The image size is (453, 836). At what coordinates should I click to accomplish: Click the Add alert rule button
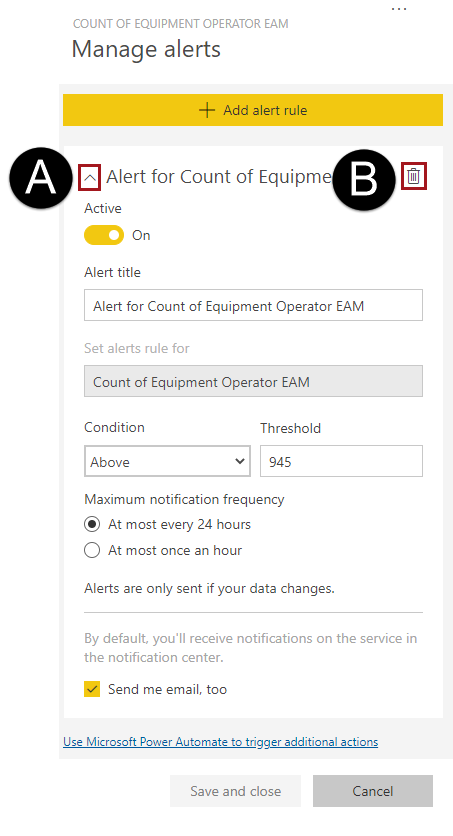[253, 110]
